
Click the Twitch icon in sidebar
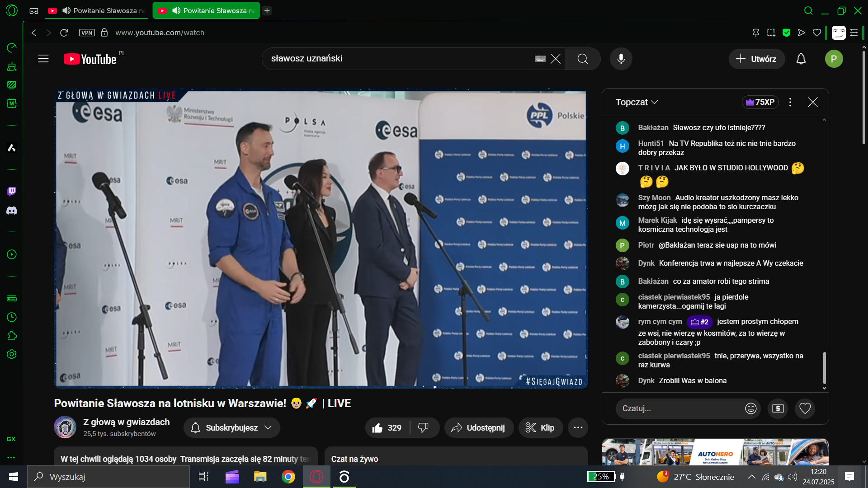(12, 192)
